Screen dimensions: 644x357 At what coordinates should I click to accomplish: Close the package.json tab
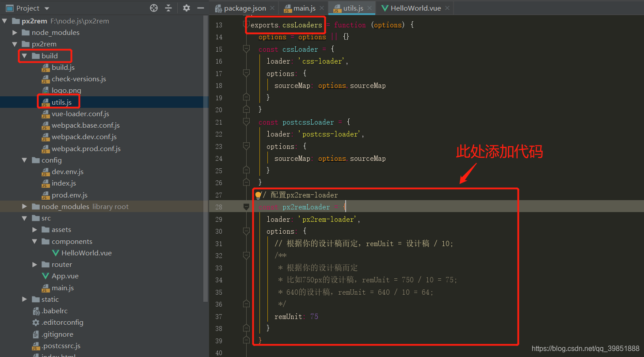pos(272,8)
